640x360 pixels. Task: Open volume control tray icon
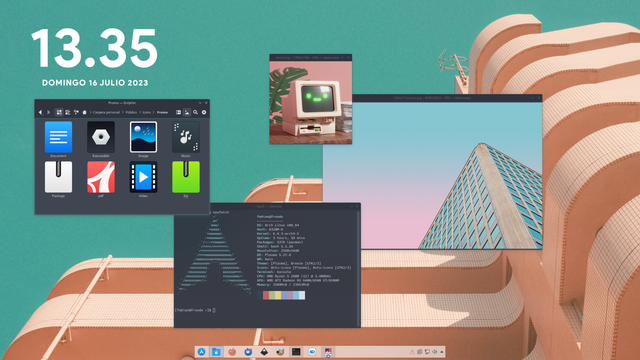point(435,352)
